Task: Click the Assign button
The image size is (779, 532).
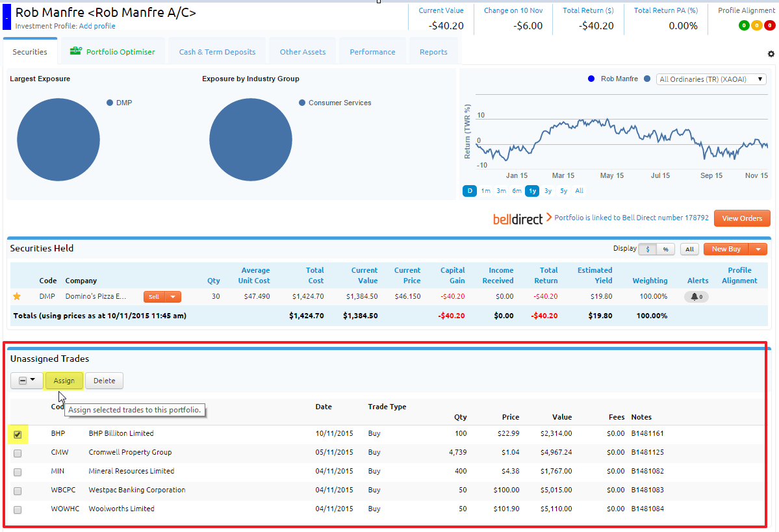Action: [64, 381]
